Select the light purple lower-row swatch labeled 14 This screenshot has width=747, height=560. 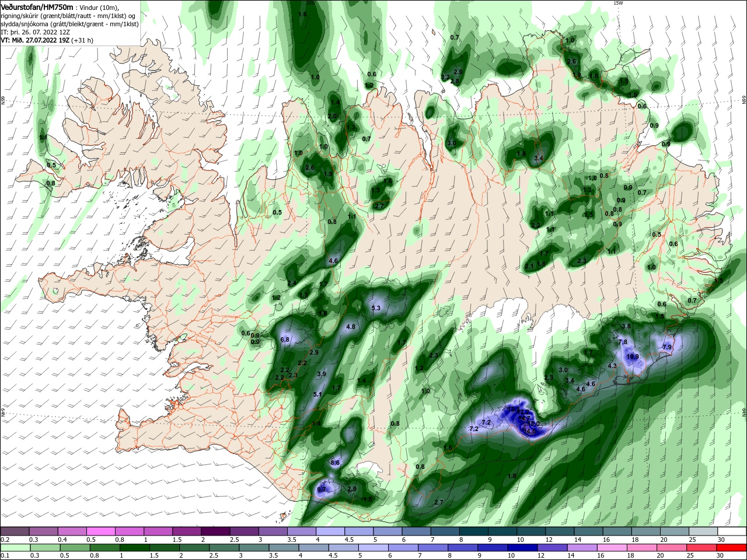pyautogui.click(x=582, y=547)
